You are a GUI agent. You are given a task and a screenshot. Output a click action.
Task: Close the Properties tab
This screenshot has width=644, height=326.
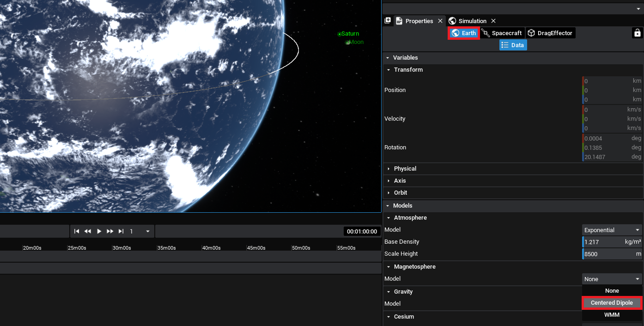pos(440,21)
